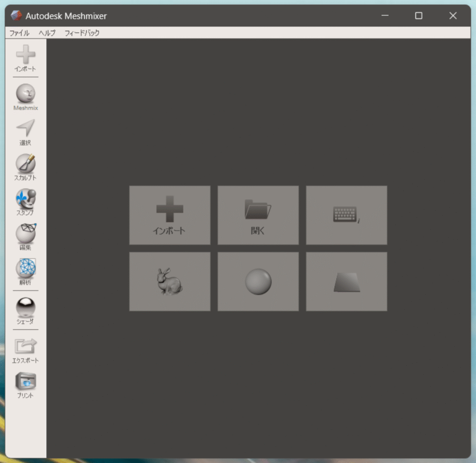Click the インポート plus icon in sidebar
The image size is (476, 463).
point(26,58)
